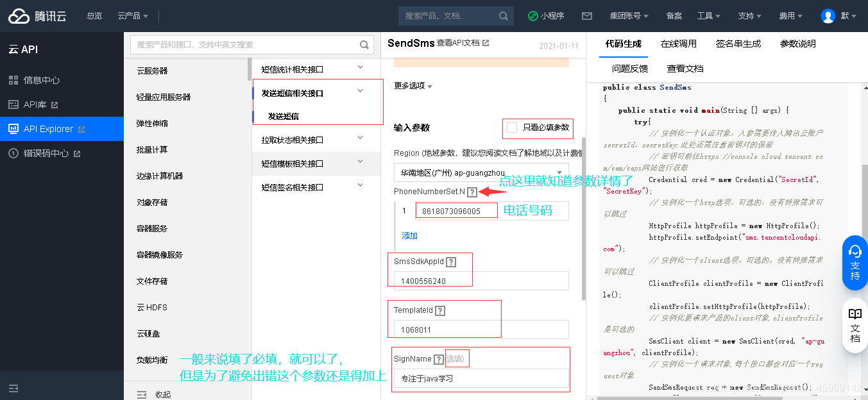This screenshot has height=400, width=868.
Task: Select 批量计算 in product list
Action: [152, 149]
